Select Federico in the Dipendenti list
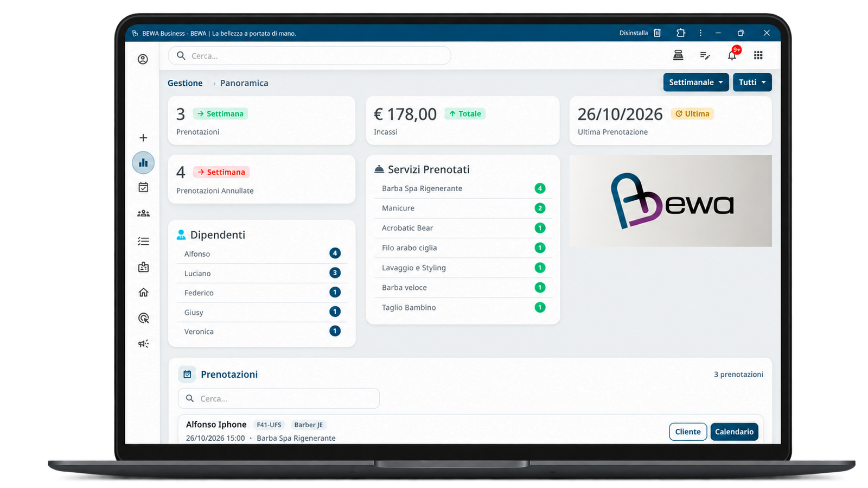This screenshot has height=488, width=868. pos(262,293)
